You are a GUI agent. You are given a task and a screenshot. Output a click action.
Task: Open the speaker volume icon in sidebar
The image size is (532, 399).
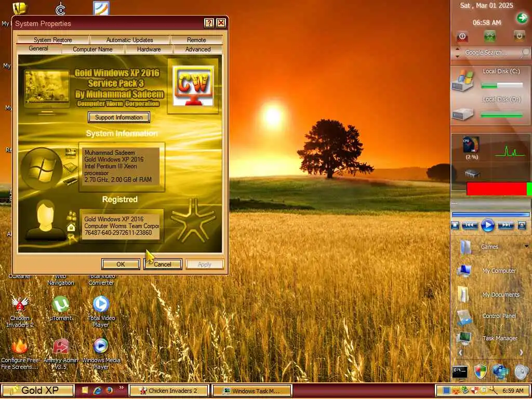click(x=522, y=372)
